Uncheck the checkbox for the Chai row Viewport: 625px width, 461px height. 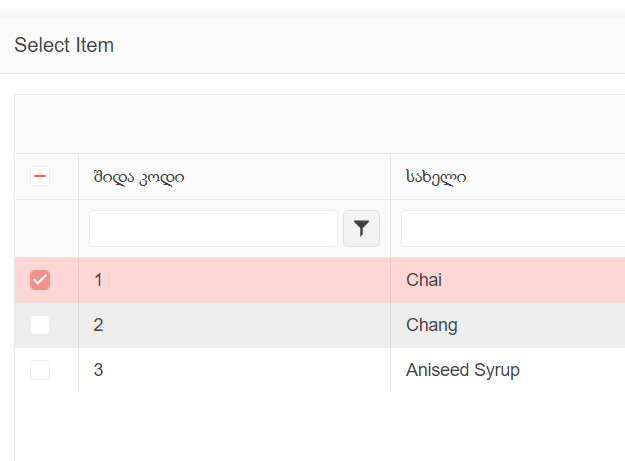pyautogui.click(x=40, y=280)
